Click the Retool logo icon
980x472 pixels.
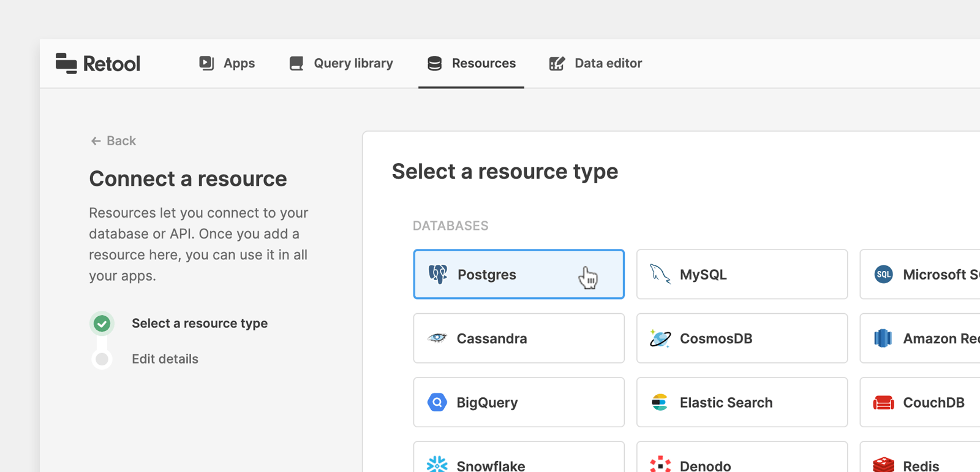pos(66,63)
